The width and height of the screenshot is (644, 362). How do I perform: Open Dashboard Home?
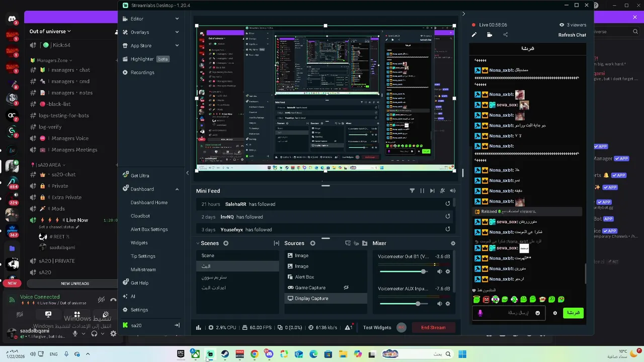(149, 203)
